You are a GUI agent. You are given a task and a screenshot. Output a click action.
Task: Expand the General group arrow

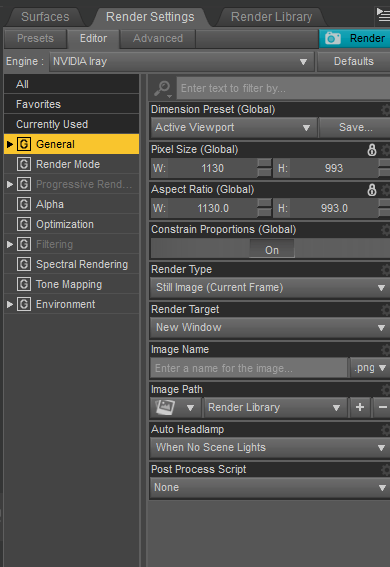pyautogui.click(x=10, y=144)
